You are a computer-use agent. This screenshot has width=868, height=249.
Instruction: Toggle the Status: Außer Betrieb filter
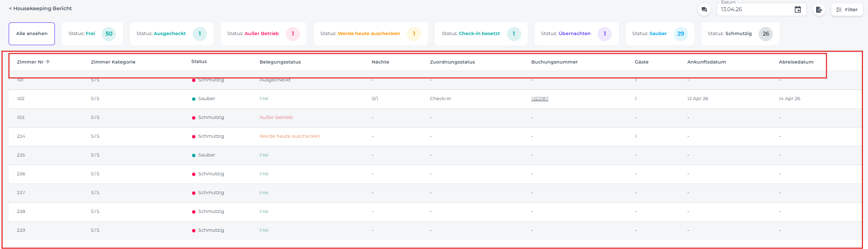point(263,34)
